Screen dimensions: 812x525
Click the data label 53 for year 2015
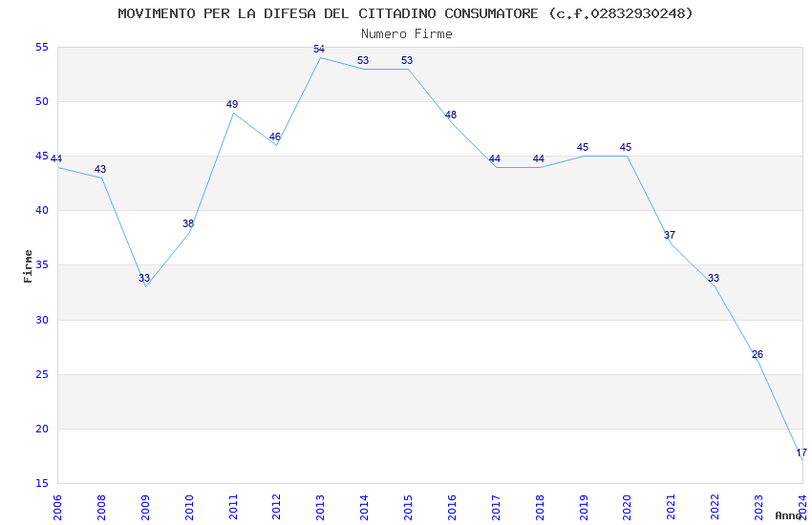[407, 60]
